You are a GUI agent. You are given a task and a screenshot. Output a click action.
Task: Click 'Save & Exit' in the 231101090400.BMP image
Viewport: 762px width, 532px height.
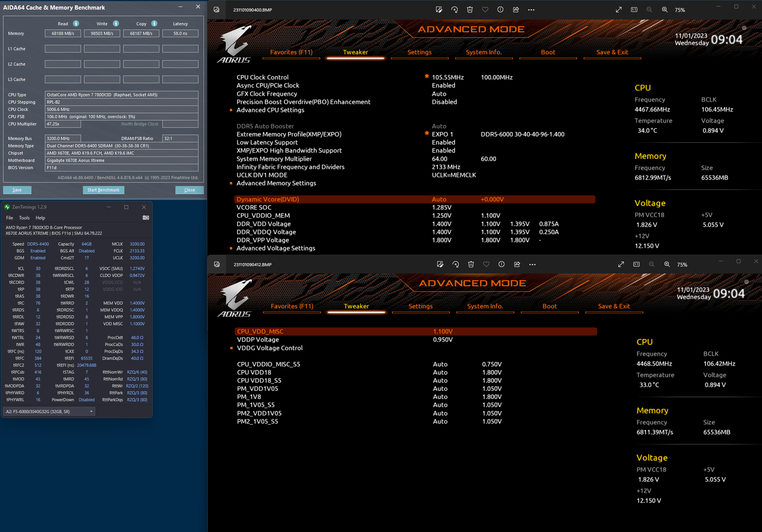point(612,52)
